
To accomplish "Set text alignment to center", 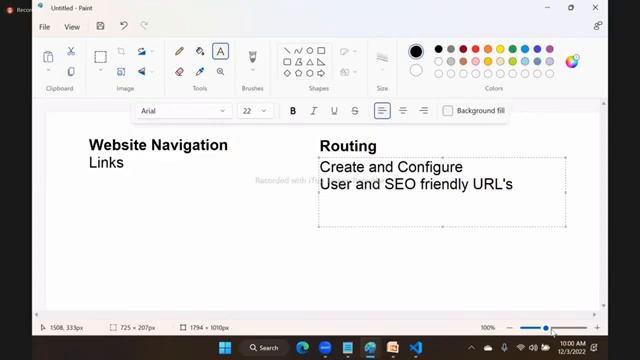I will click(x=403, y=111).
